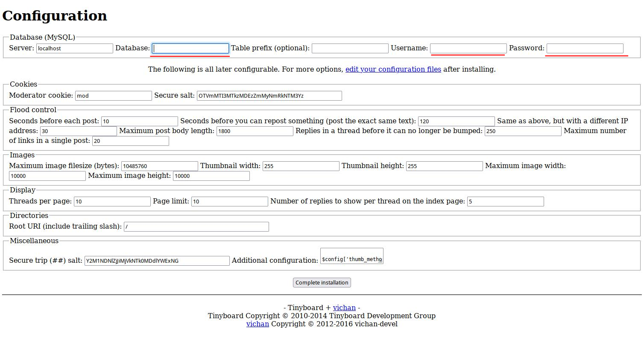
Task: Click the different IP address seconds field
Action: click(x=79, y=131)
